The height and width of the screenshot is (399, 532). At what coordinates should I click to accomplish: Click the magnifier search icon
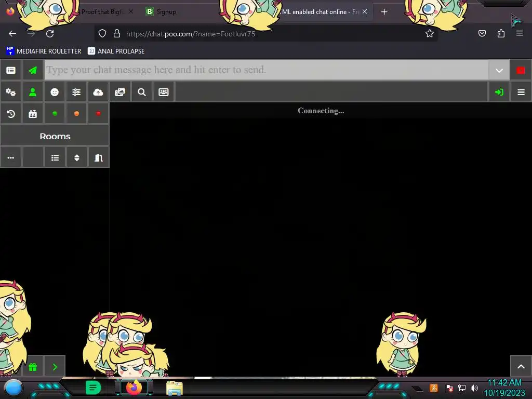click(142, 92)
